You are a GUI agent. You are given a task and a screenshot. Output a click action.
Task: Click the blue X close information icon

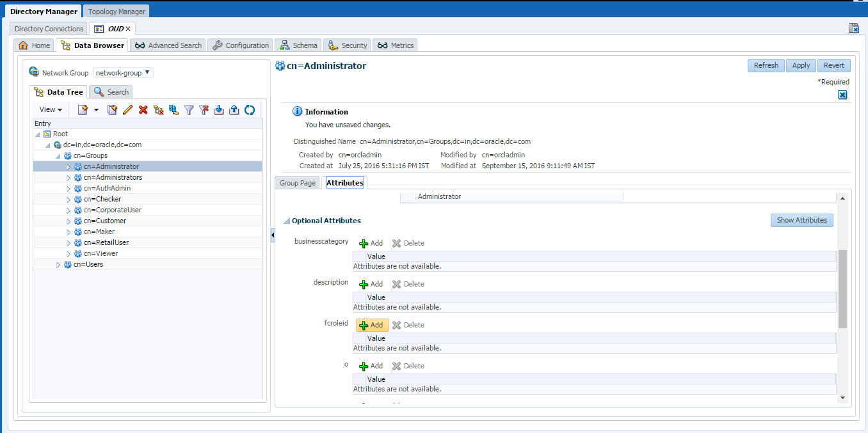click(x=842, y=95)
